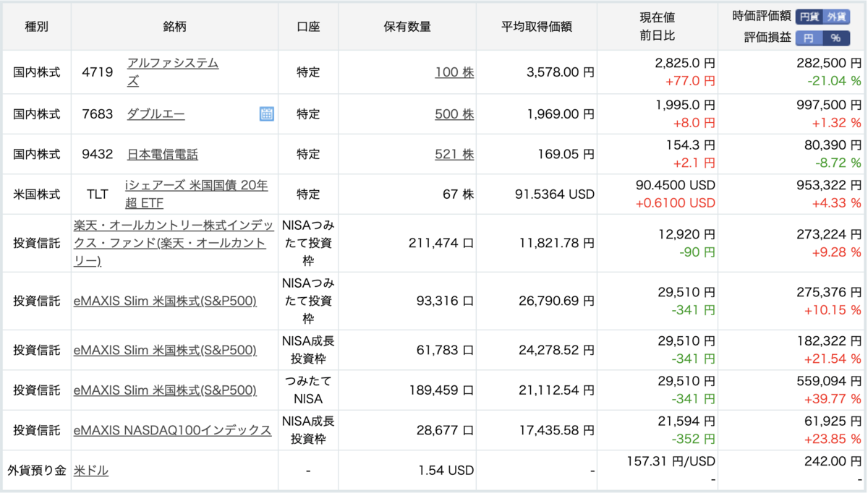Screen dimensions: 868x493
Task: Open the calendar icon beside ダブルエー
Action: pyautogui.click(x=266, y=113)
